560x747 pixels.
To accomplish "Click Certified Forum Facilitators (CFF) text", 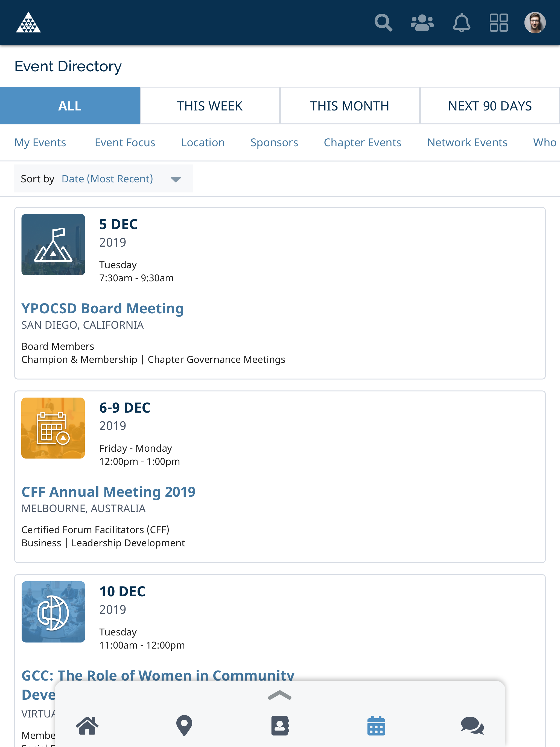I will click(x=95, y=530).
